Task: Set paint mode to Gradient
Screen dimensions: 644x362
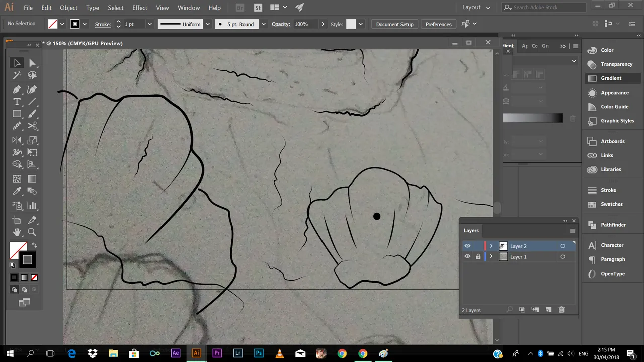Action: (x=24, y=277)
